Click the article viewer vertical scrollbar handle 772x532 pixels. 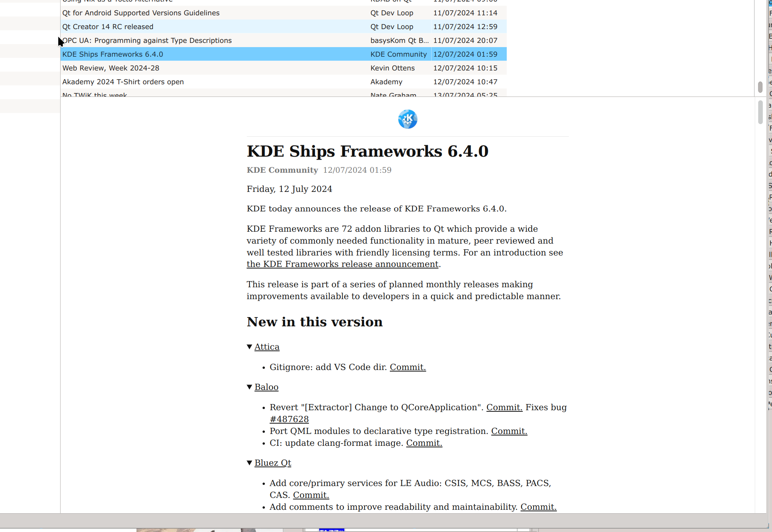click(761, 112)
